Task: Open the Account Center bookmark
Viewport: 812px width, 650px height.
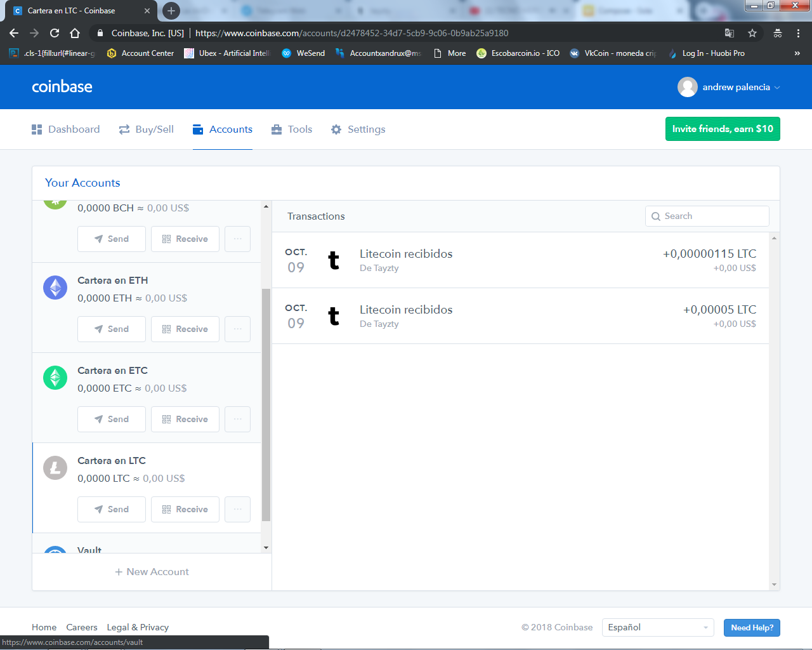Action: tap(141, 53)
